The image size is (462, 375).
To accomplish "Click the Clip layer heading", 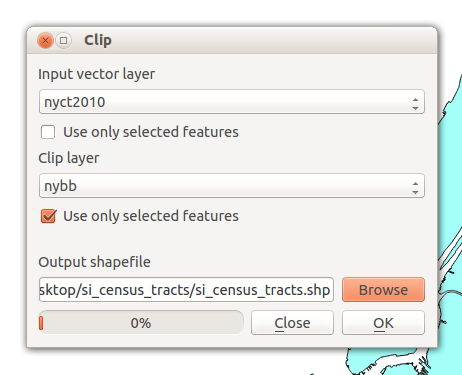I will click(x=69, y=158).
